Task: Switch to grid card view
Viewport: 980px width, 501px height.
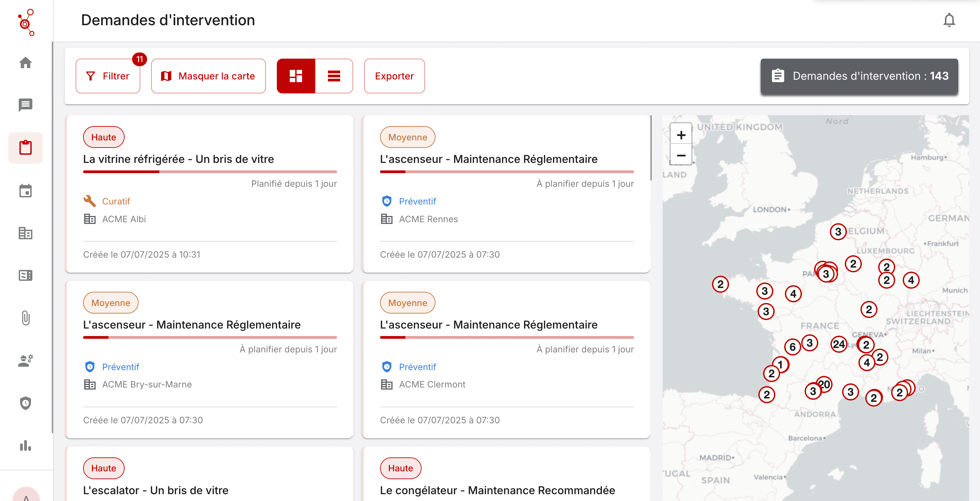Action: pyautogui.click(x=296, y=76)
